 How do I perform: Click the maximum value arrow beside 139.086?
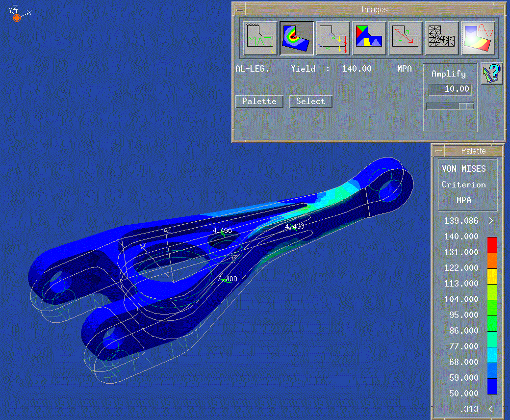pyautogui.click(x=491, y=221)
